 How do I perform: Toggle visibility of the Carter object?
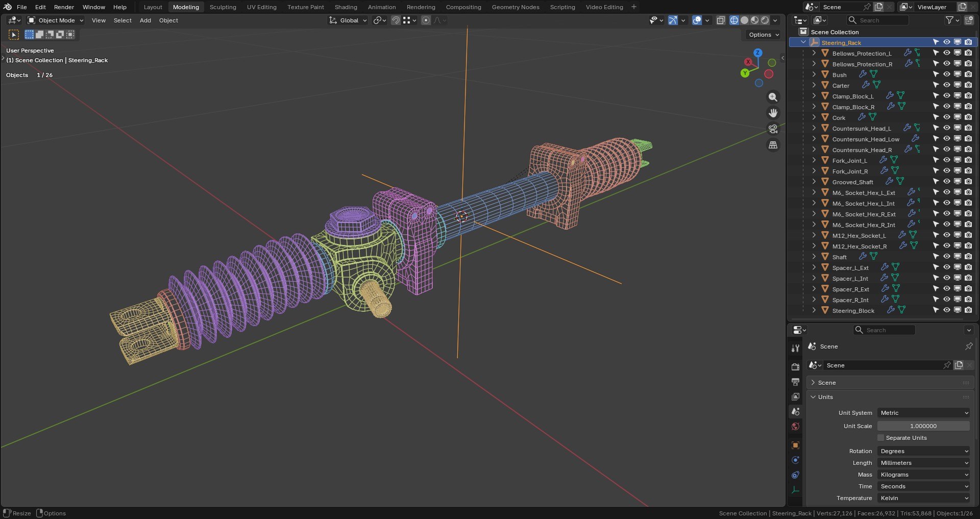coord(946,85)
